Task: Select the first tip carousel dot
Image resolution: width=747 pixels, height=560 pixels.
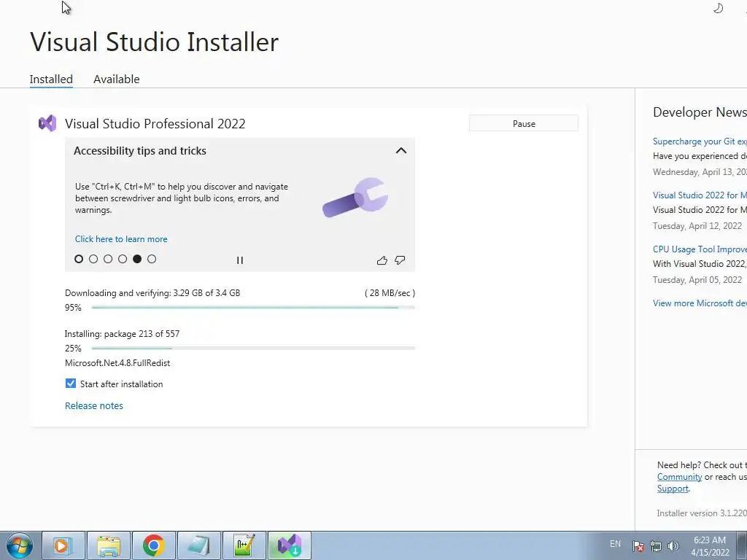Action: [x=79, y=259]
